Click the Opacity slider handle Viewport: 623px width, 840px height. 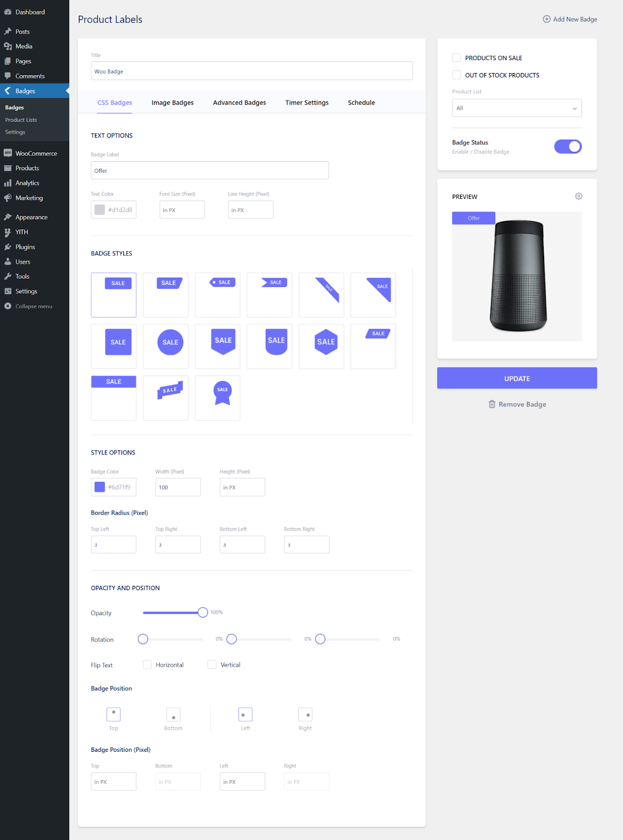click(x=203, y=612)
